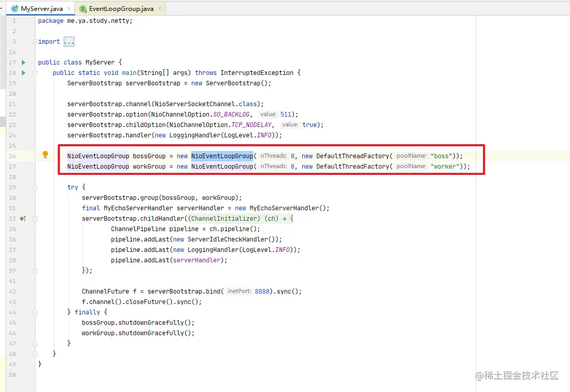Viewport: 570px width, 392px height.
Task: Click the (ChannelInitializer) cast on line 32
Action: click(x=224, y=219)
